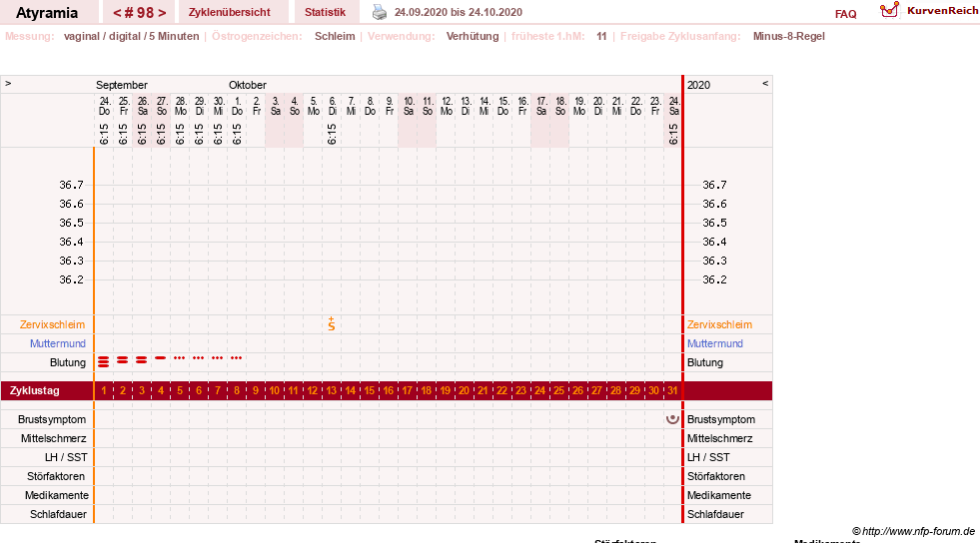
Task: Click the date range 24.09.2020 bis 24.10.2020
Action: click(x=459, y=12)
